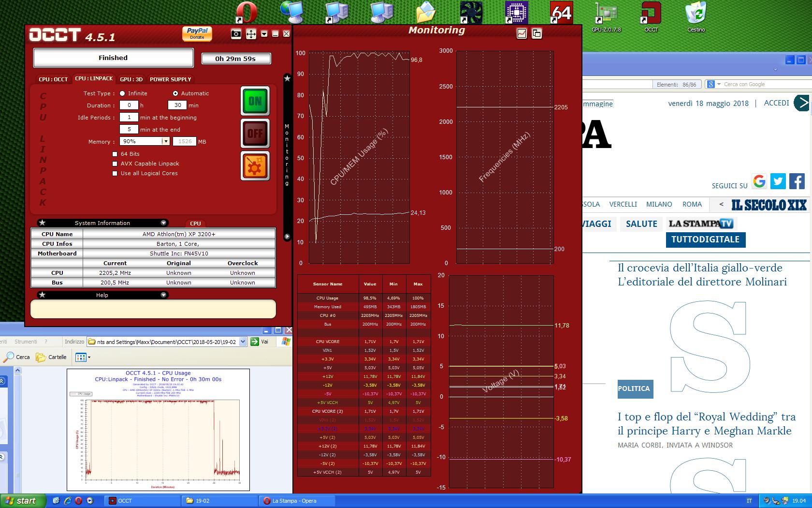Click the Google icon next to SEGUICI SU

(x=759, y=181)
